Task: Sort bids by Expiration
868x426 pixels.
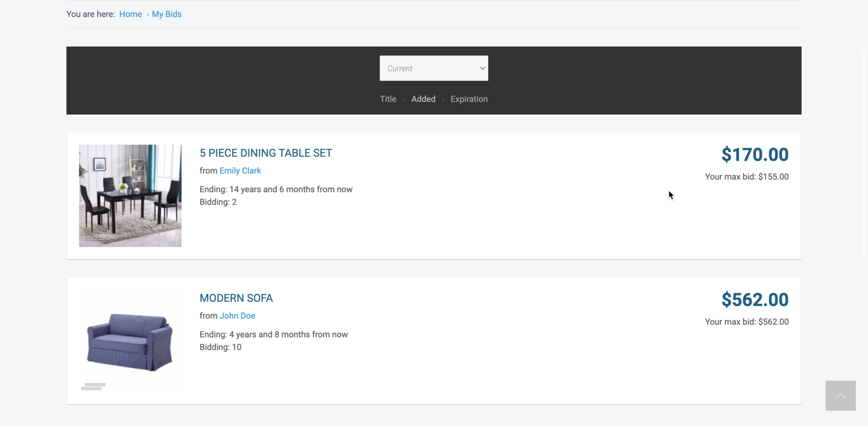Action: click(469, 99)
